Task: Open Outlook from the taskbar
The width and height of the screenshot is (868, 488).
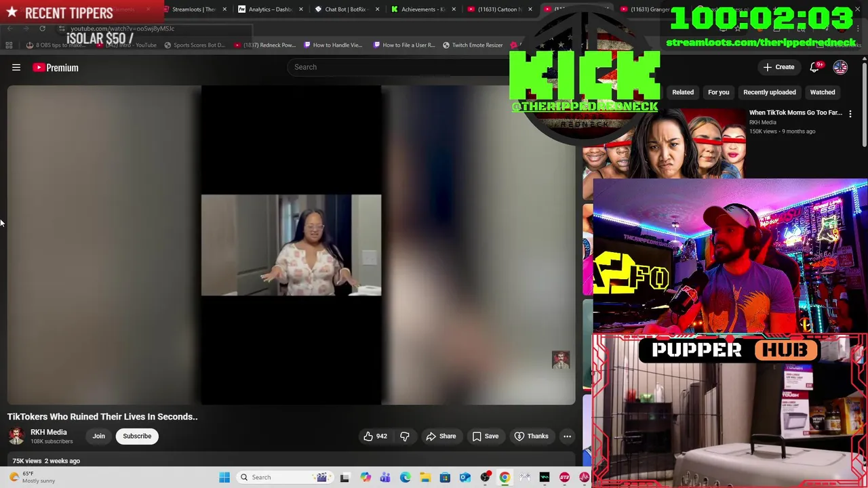Action: pyautogui.click(x=465, y=477)
